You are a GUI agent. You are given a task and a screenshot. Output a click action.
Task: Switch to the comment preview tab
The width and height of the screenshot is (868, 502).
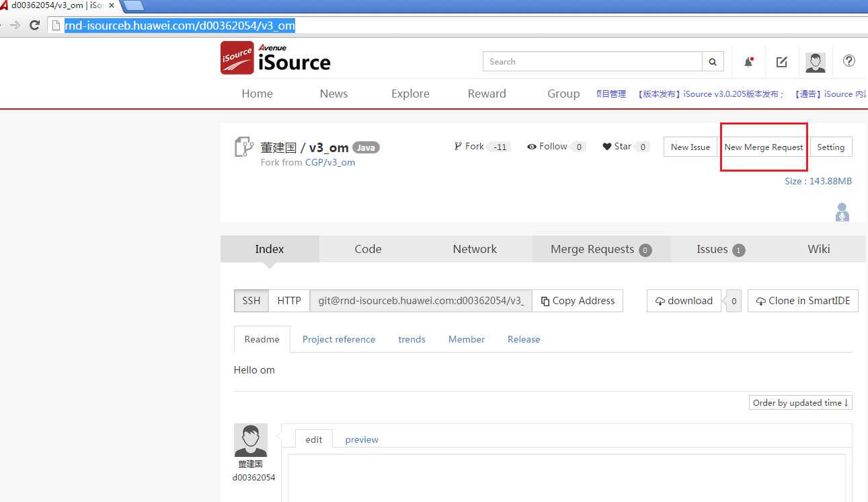tap(362, 439)
